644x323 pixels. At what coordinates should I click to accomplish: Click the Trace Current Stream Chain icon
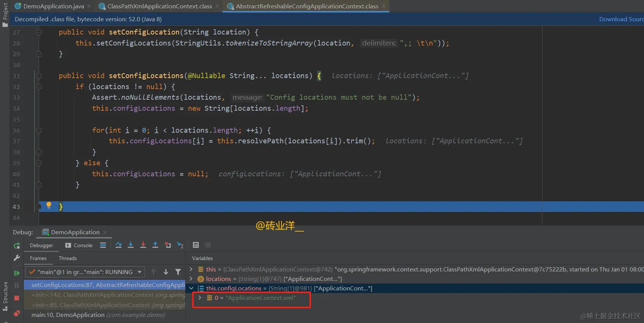208,245
